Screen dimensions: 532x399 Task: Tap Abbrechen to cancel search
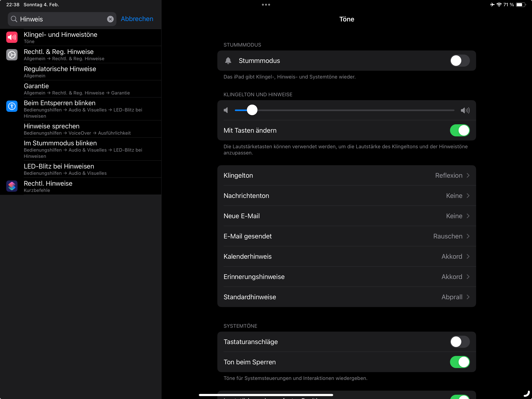(x=137, y=19)
